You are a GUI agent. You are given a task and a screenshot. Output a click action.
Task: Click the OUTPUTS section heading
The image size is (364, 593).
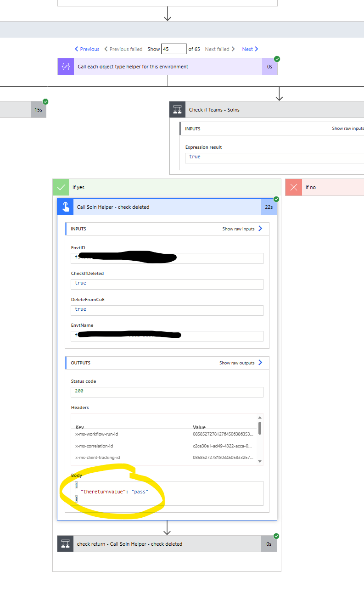pyautogui.click(x=80, y=363)
